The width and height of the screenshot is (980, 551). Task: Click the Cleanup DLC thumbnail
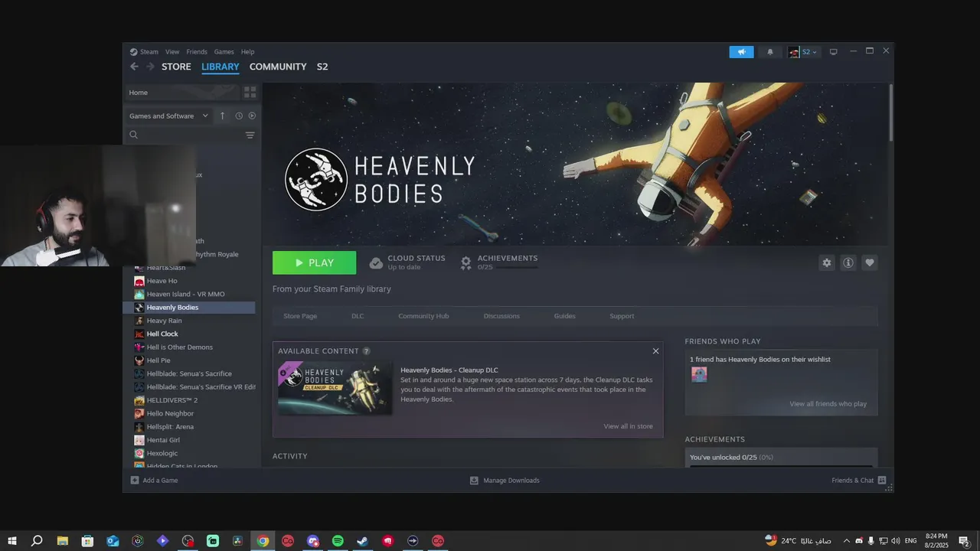tap(335, 388)
